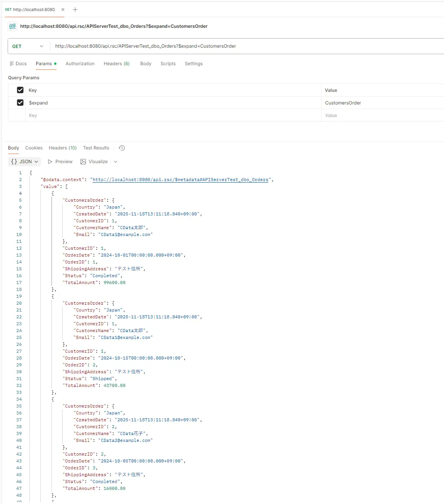Click the empty Key parameter field

(x=172, y=116)
